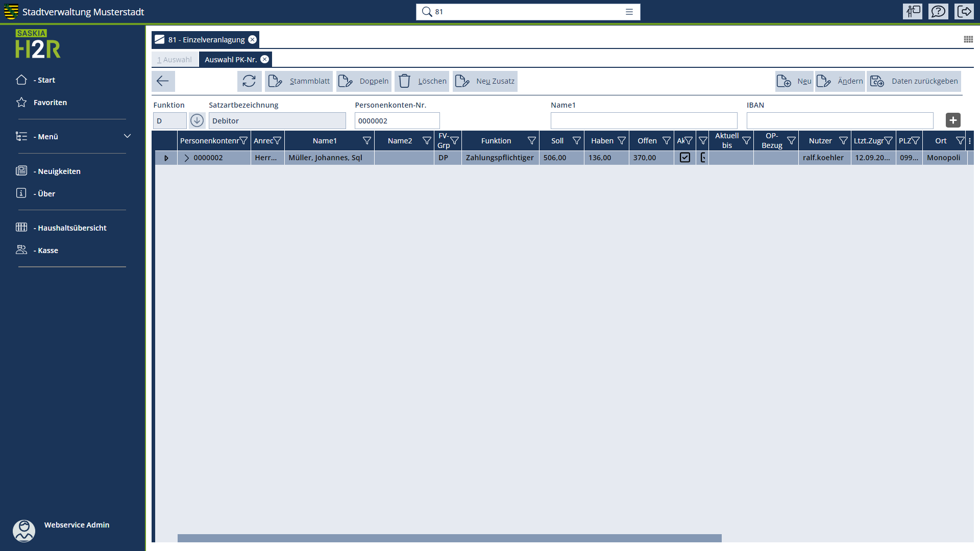Click the back arrow button

tap(163, 81)
